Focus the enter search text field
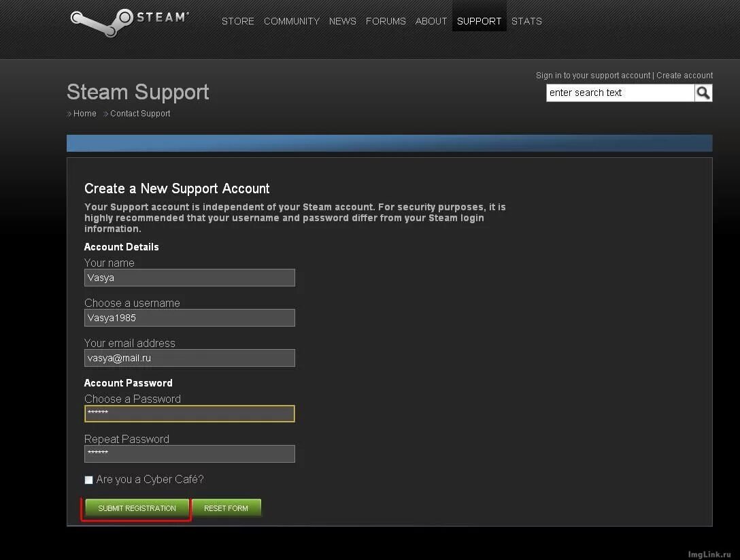 pyautogui.click(x=620, y=93)
